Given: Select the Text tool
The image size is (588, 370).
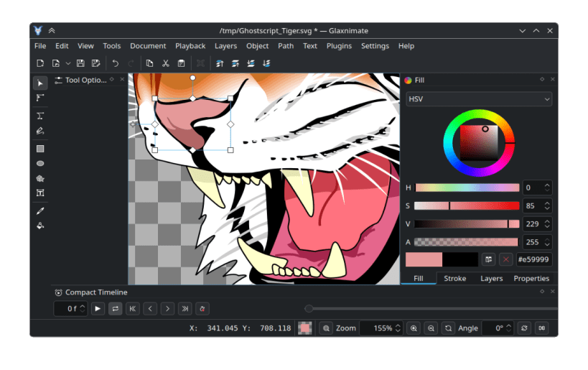Looking at the screenshot, I should 40,193.
